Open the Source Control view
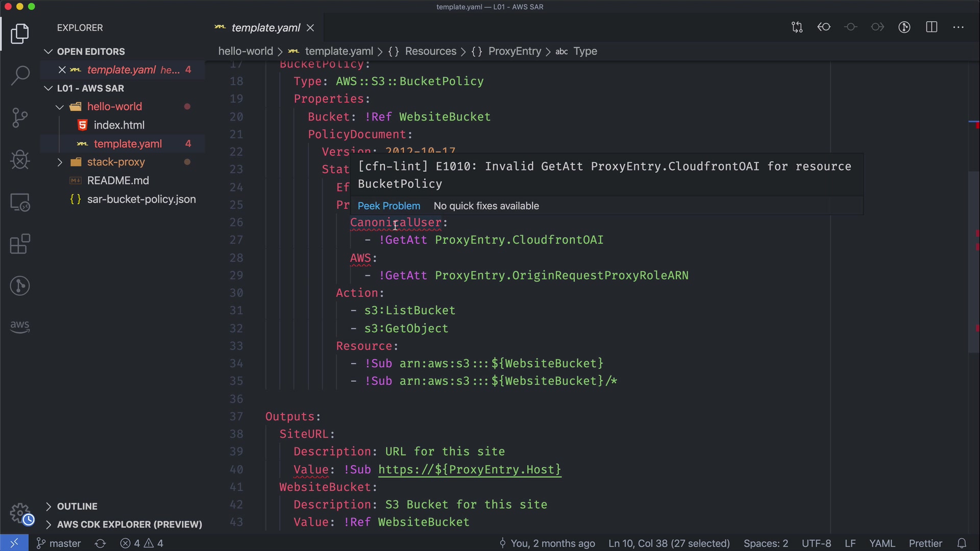This screenshot has height=551, width=980. (x=20, y=118)
